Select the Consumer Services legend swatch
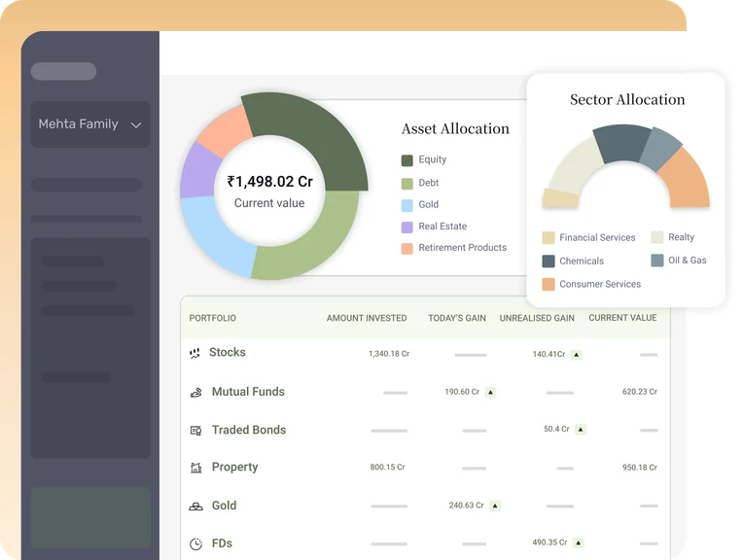This screenshot has width=743, height=560. pyautogui.click(x=548, y=284)
